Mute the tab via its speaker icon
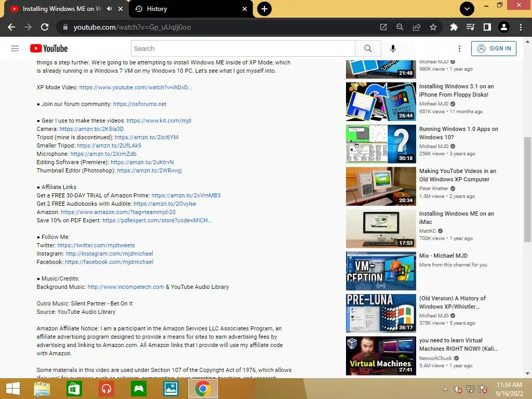The width and height of the screenshot is (532, 399). (x=109, y=9)
